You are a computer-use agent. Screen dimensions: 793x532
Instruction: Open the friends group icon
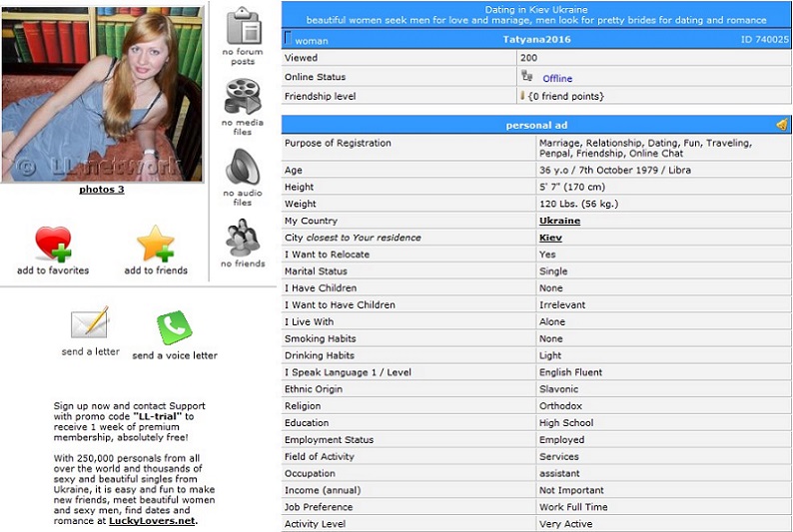(x=243, y=238)
